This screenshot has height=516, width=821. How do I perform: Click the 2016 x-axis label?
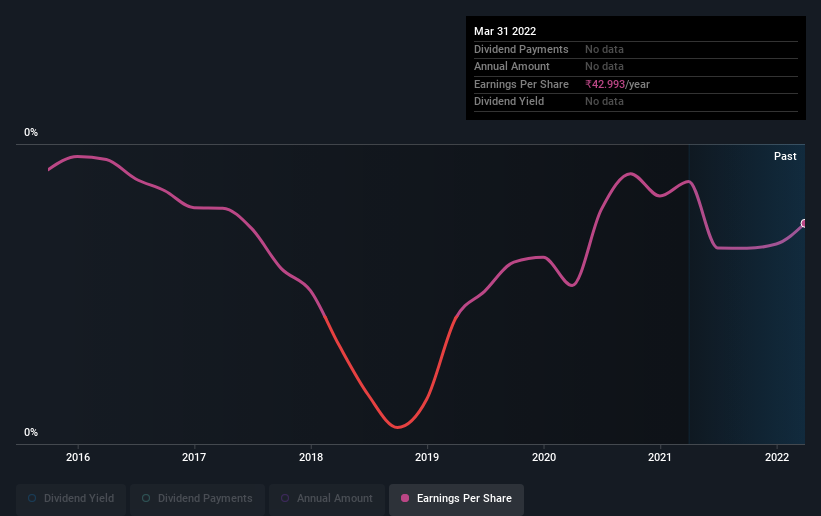[x=78, y=457]
